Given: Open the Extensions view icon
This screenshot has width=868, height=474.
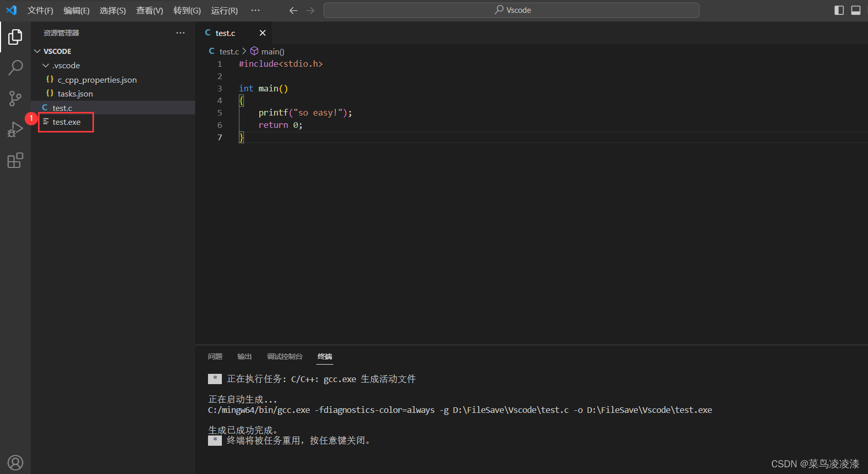Looking at the screenshot, I should tap(15, 160).
